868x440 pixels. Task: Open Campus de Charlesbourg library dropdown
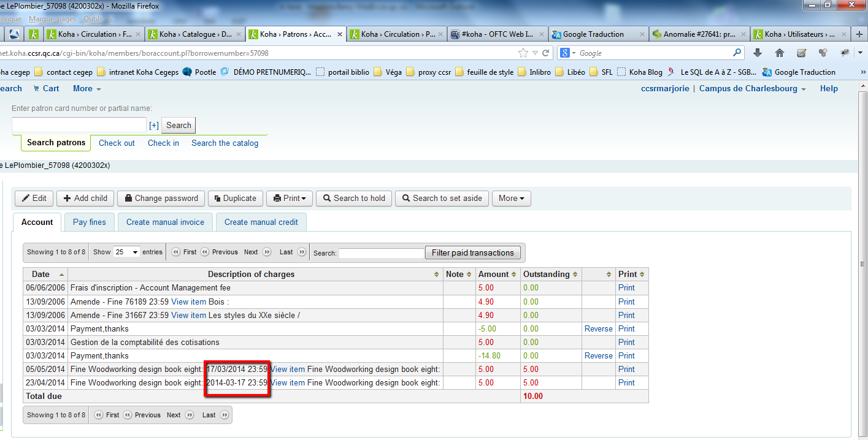coord(752,89)
